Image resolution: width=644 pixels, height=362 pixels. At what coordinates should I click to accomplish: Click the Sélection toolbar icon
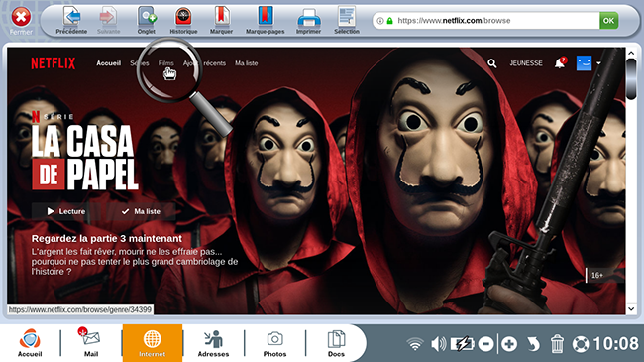pyautogui.click(x=347, y=20)
